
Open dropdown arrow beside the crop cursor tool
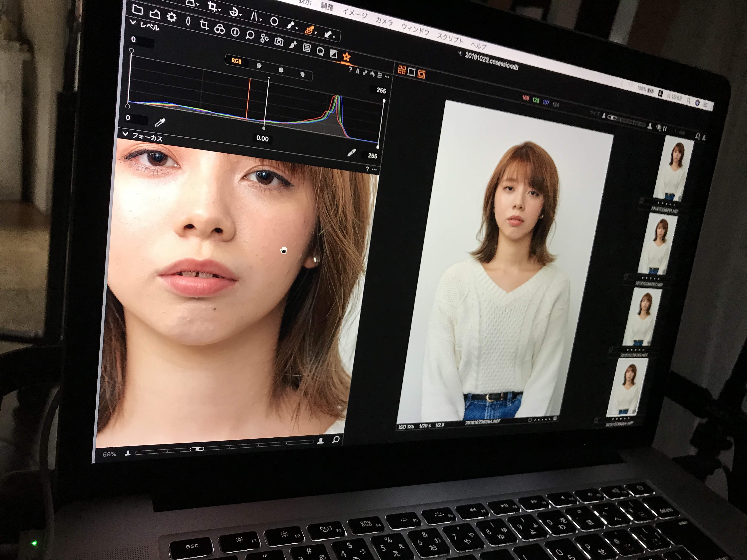[220, 10]
